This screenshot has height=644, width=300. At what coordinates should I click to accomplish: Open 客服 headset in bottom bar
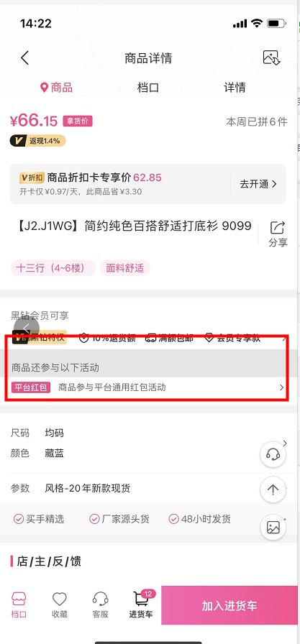tap(100, 605)
